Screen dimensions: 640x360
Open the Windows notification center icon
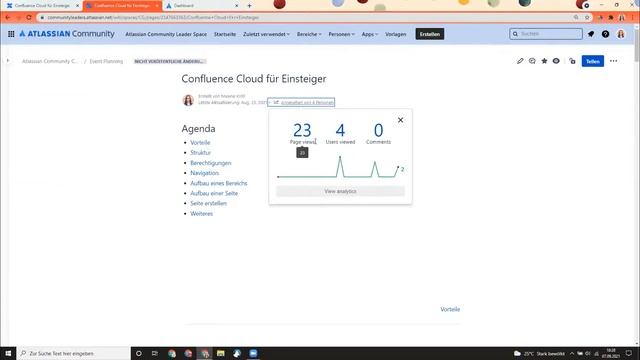click(629, 353)
